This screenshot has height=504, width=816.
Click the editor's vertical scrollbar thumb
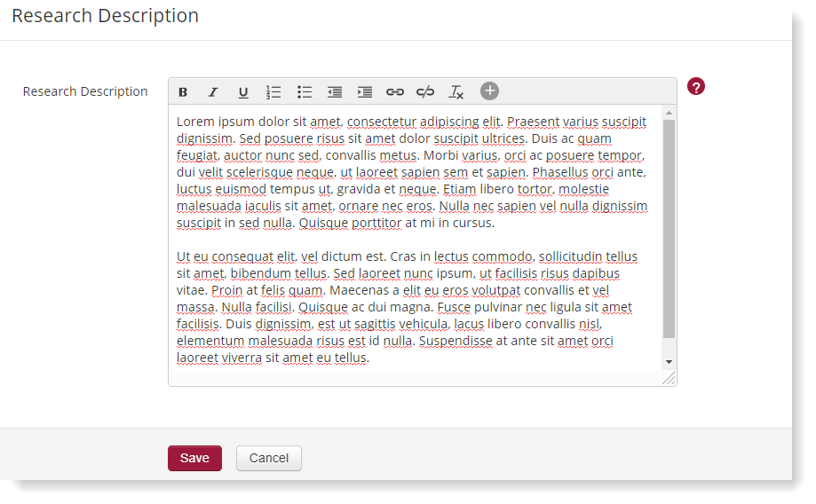click(669, 229)
